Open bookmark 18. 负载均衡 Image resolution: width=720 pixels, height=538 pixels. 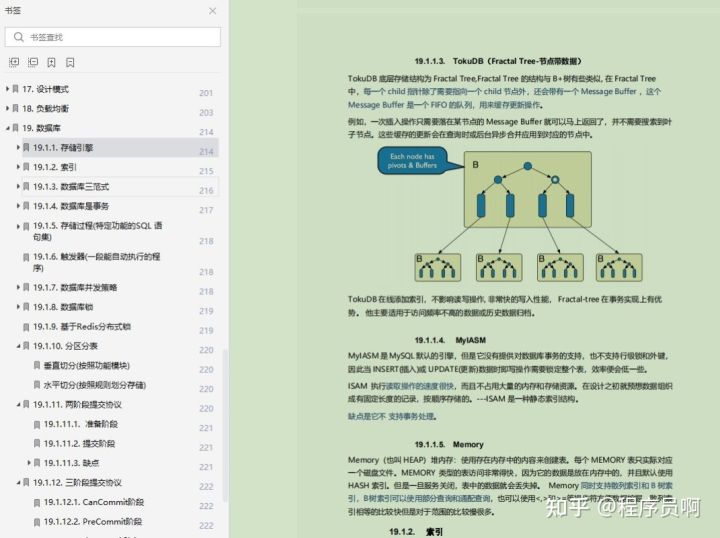(45, 108)
